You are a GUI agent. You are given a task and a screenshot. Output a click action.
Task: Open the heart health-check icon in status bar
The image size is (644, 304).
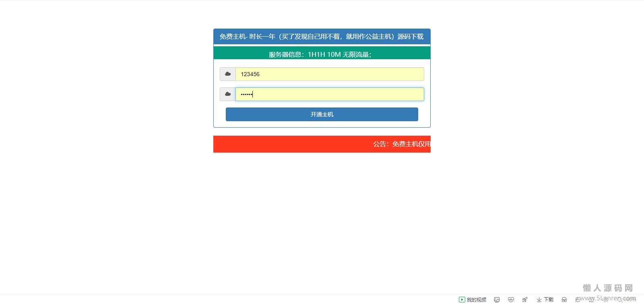[x=511, y=300]
